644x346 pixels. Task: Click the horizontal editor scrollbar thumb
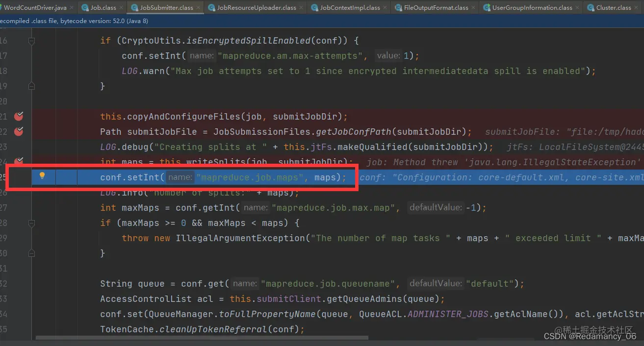(x=202, y=337)
